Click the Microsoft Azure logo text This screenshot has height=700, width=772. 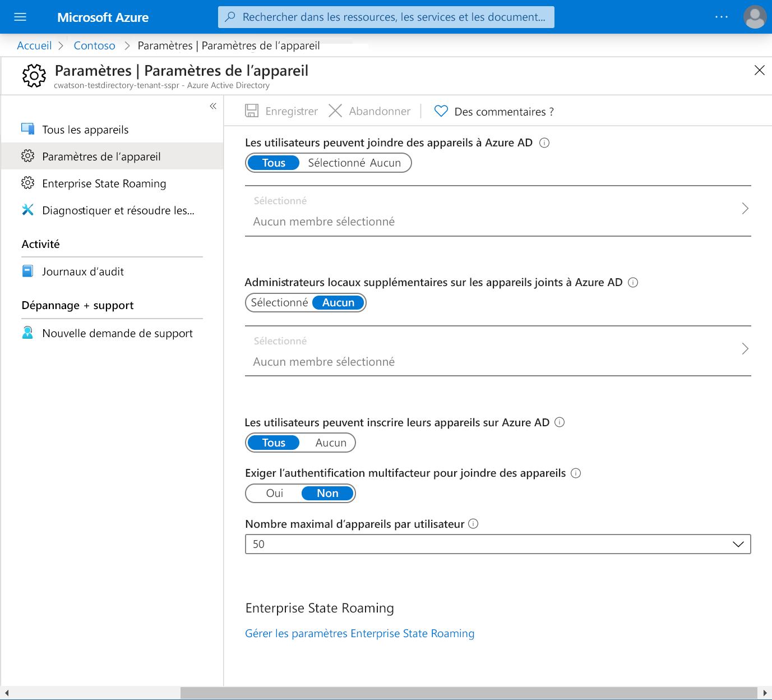[103, 17]
